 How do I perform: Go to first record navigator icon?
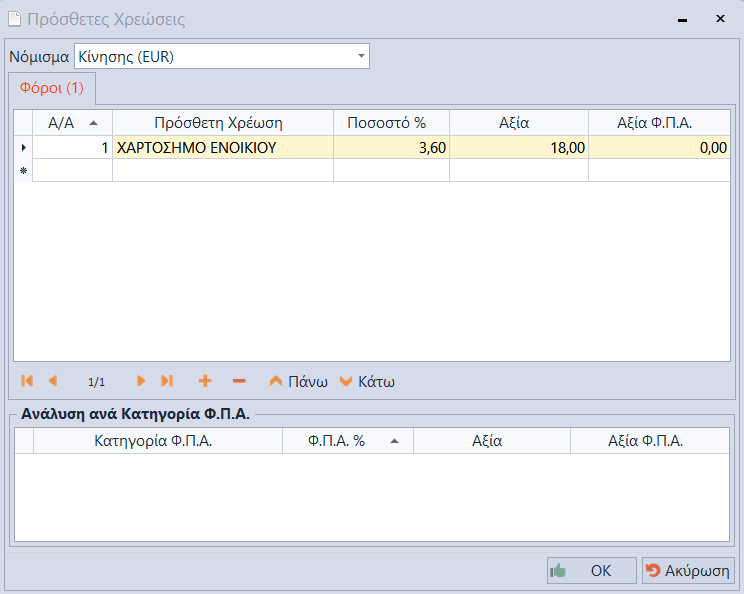coord(27,381)
